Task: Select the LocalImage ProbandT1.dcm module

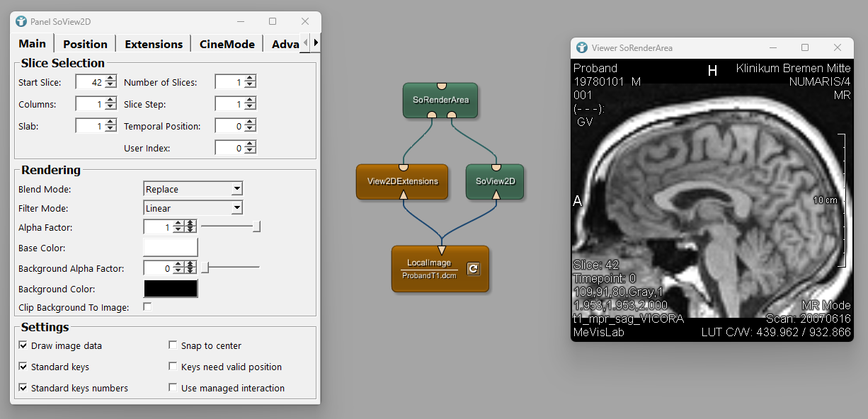Action: [x=429, y=269]
